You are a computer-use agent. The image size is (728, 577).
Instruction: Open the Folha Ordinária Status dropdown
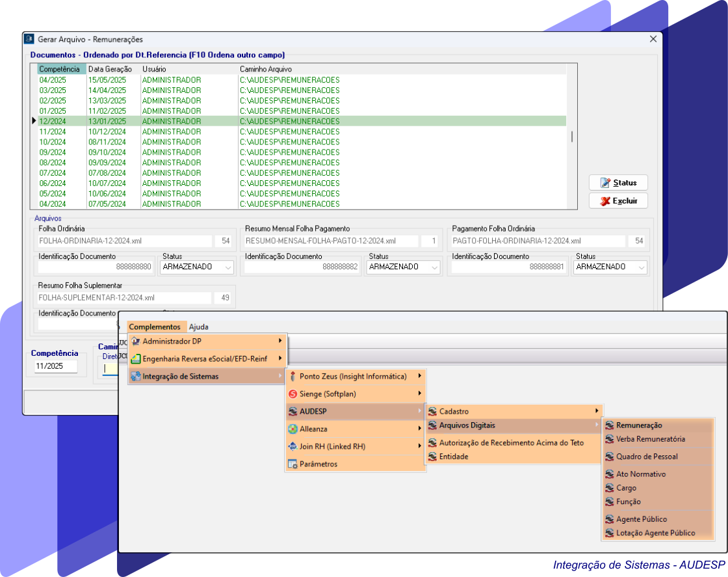tap(228, 267)
